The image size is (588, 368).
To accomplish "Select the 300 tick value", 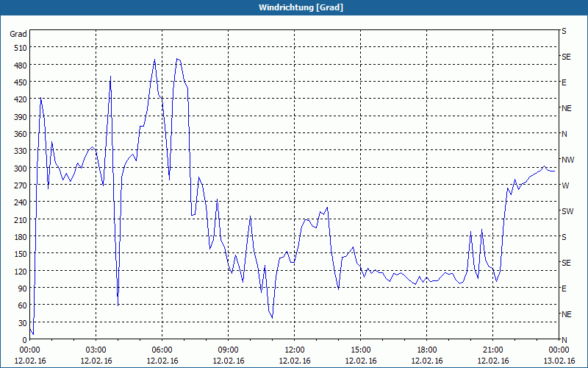I will click(x=21, y=169).
